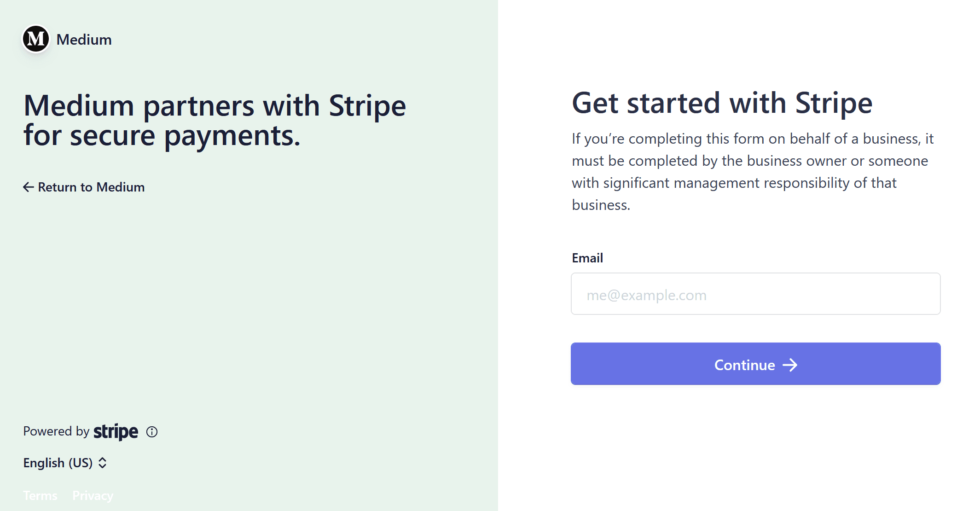The width and height of the screenshot is (980, 511).
Task: Open the Privacy link
Action: [x=93, y=495]
